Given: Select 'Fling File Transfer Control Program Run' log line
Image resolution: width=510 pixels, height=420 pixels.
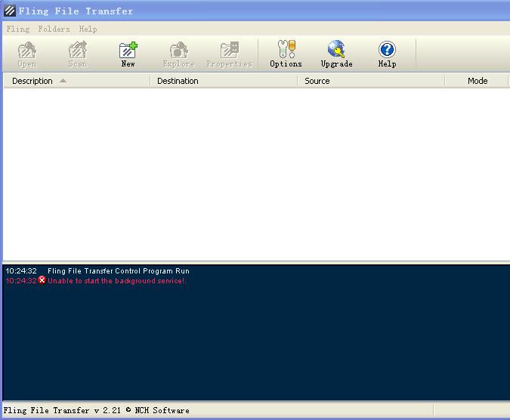Looking at the screenshot, I should click(119, 270).
